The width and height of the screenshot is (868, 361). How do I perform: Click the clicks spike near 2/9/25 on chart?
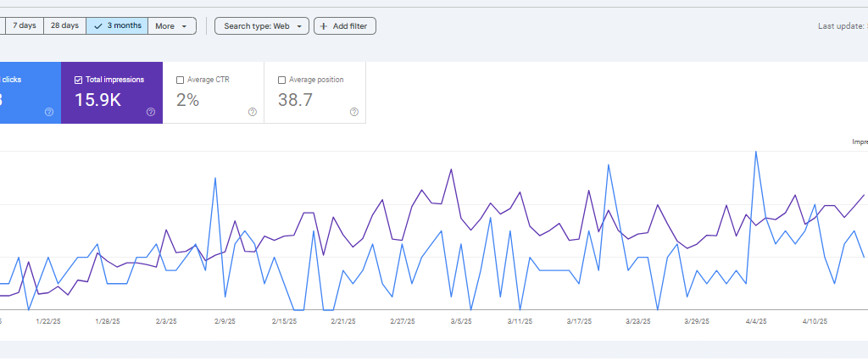pyautogui.click(x=215, y=178)
